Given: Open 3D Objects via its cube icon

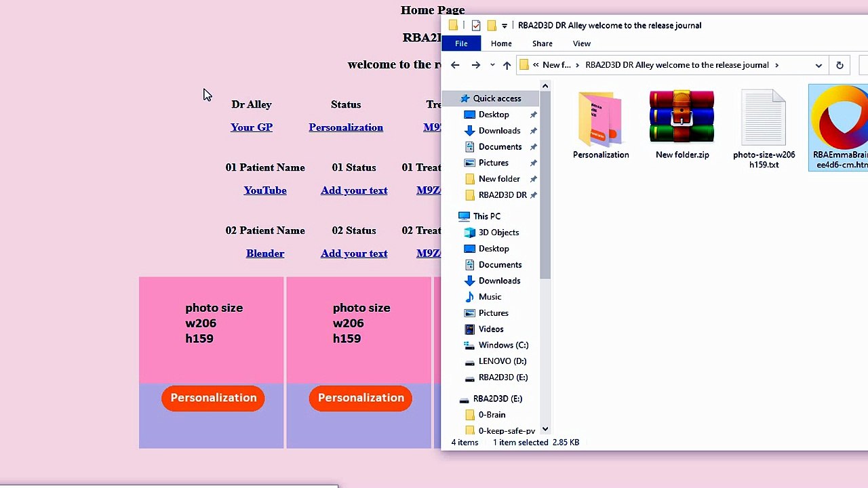Looking at the screenshot, I should pos(469,232).
